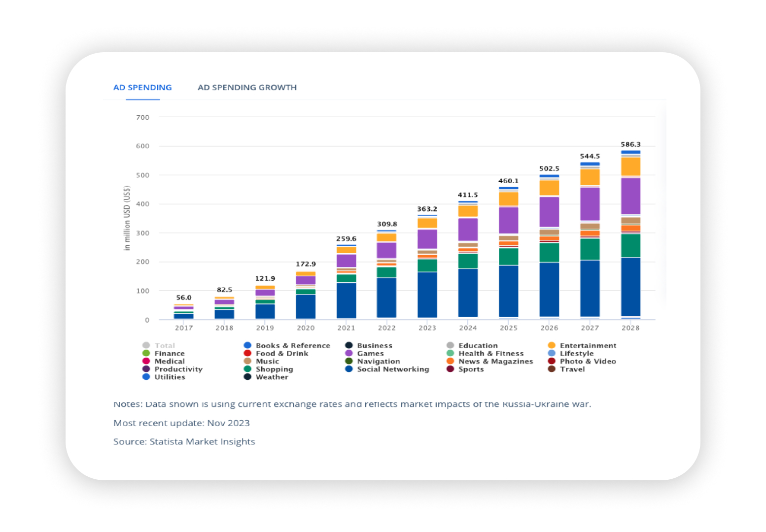Click the Finance green legend dot
This screenshot has height=532, width=766.
click(x=146, y=353)
